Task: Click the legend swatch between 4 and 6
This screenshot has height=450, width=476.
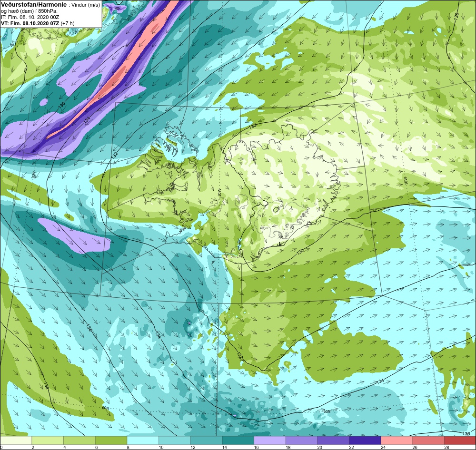Action: pyautogui.click(x=79, y=440)
